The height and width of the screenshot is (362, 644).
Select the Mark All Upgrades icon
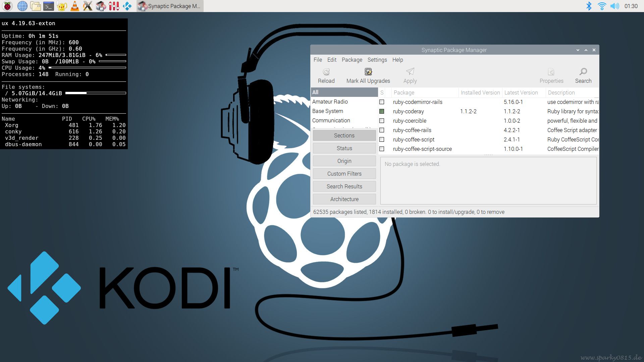368,74
